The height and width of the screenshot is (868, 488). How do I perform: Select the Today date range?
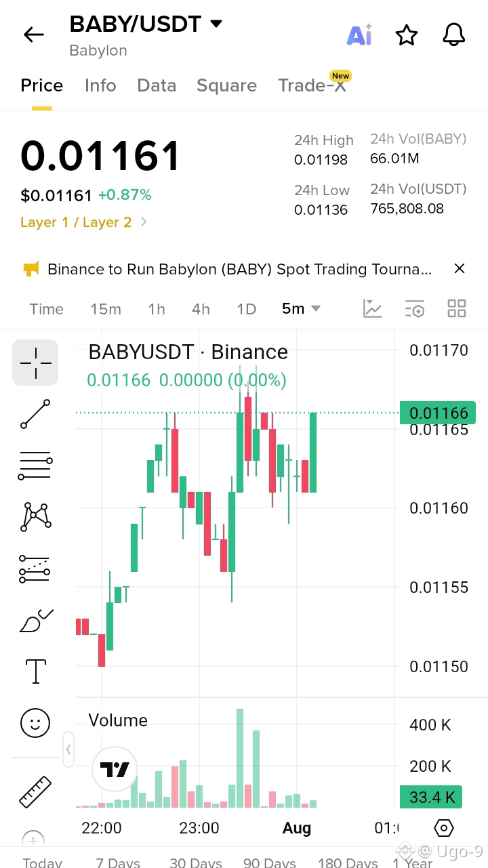coord(42,862)
